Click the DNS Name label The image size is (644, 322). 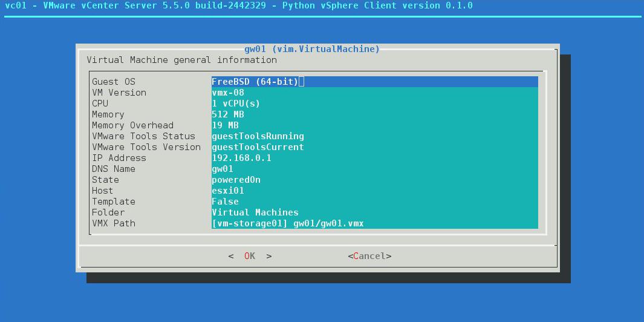point(113,169)
